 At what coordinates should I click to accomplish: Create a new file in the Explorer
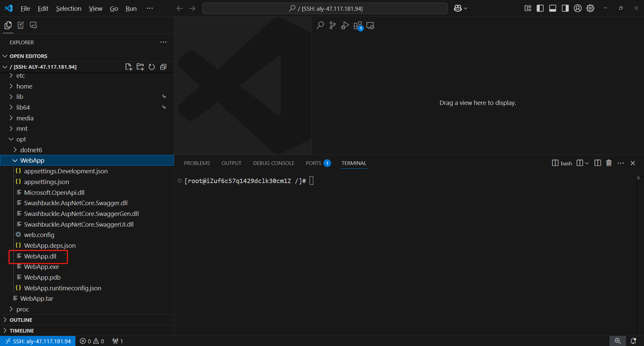click(x=129, y=67)
